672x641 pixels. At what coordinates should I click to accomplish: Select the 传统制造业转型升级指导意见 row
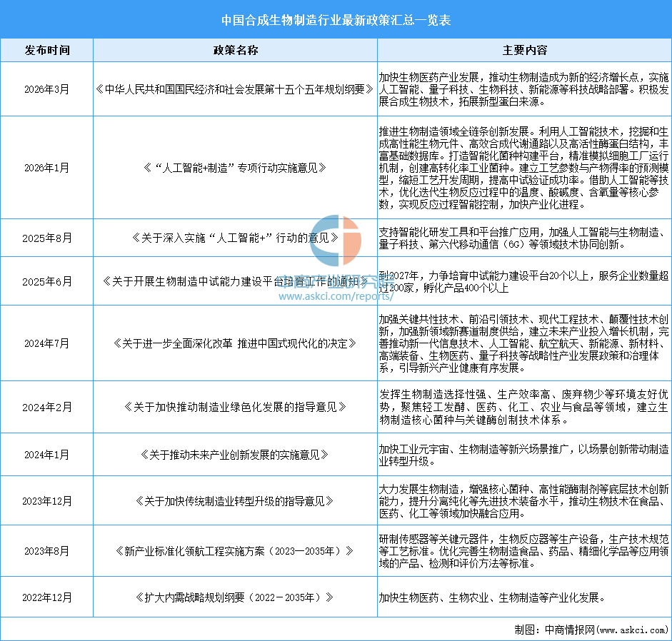click(235, 500)
